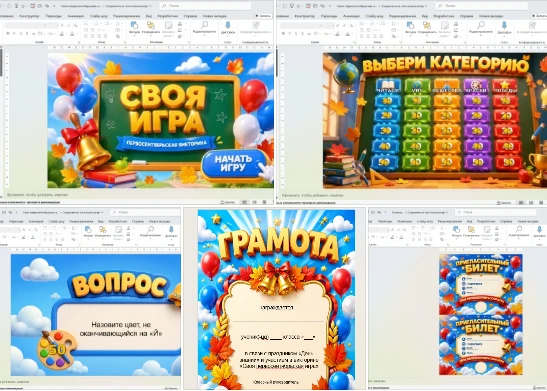Click Запись button in Своя игра window
This screenshot has height=391, width=547.
point(263,16)
